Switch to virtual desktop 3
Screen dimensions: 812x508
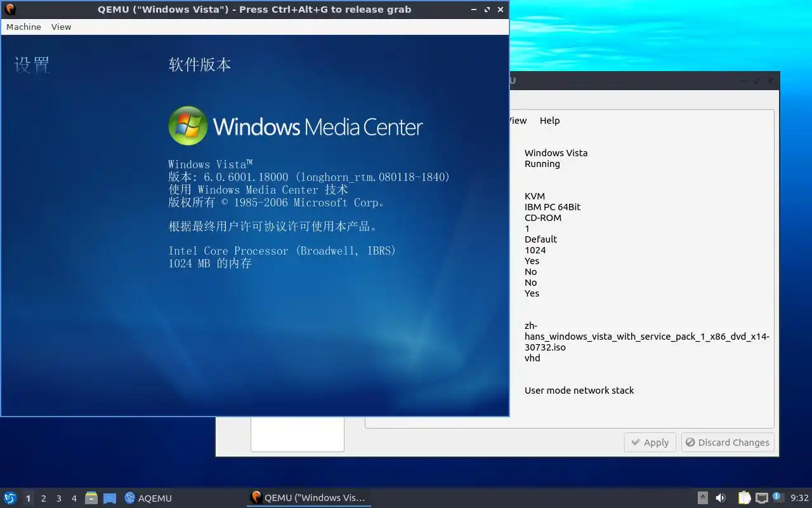(x=58, y=498)
